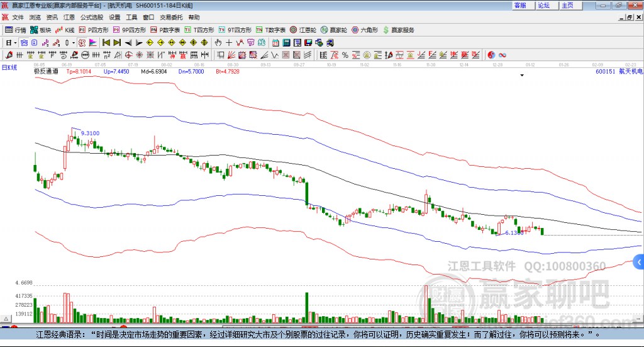Screen dimensions: 644x347
Task: Select the pencil draw tool icon
Action: (9, 55)
